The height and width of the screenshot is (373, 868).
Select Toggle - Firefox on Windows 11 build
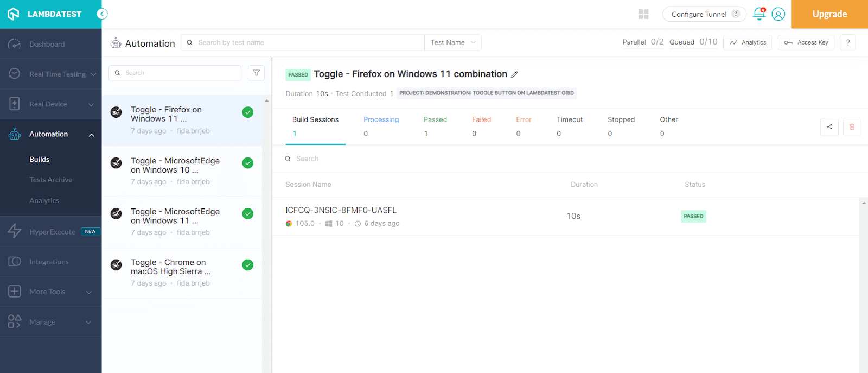tap(182, 120)
